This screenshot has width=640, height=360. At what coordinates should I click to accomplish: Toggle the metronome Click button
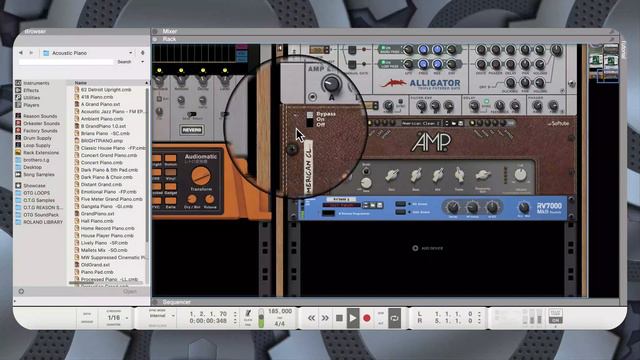tap(248, 313)
